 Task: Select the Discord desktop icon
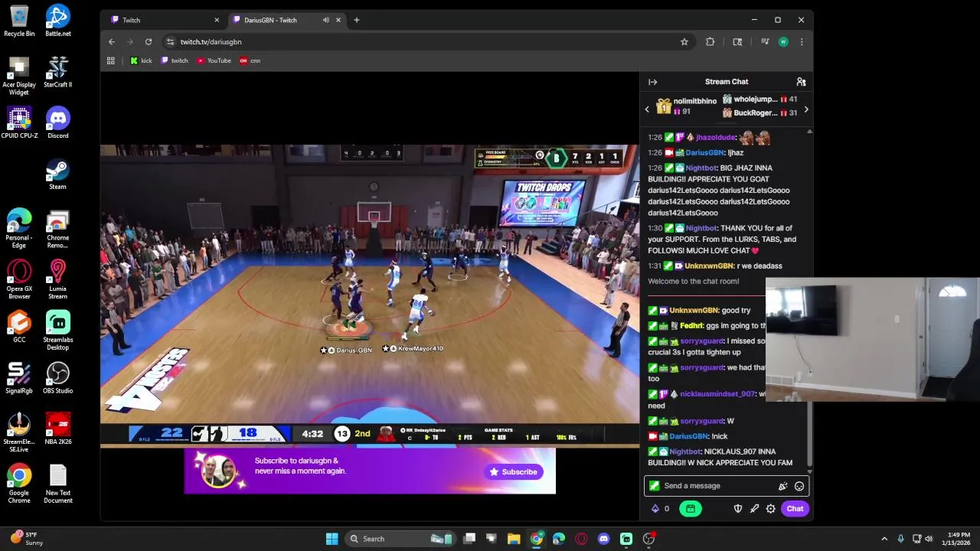[57, 123]
